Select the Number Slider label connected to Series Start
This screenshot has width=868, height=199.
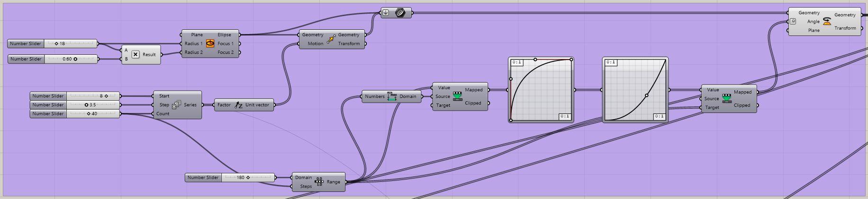click(x=48, y=96)
